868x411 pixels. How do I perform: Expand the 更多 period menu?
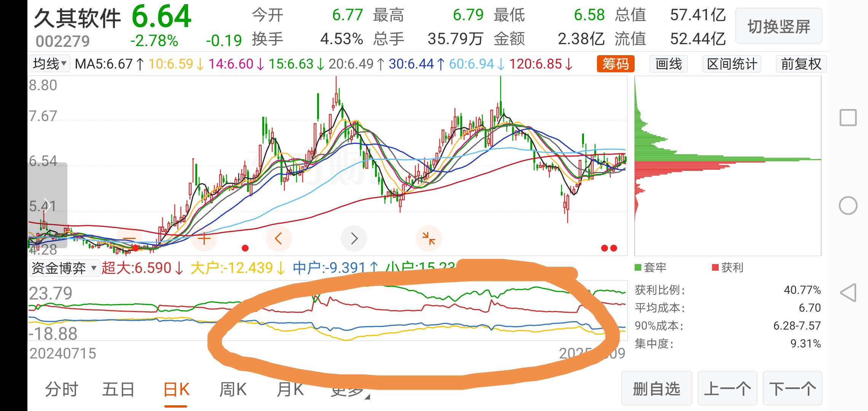349,389
